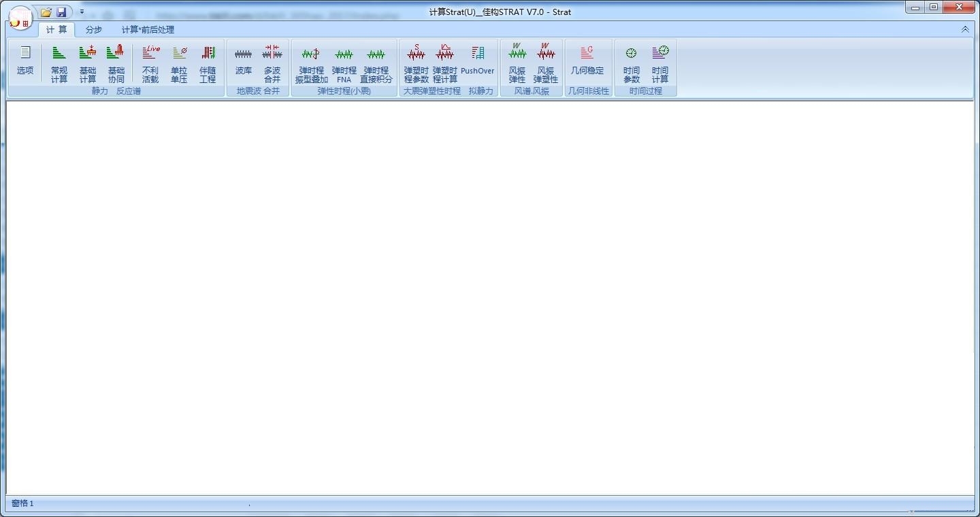Collapse the ribbon with the chevron button
The image size is (980, 517).
[x=965, y=29]
